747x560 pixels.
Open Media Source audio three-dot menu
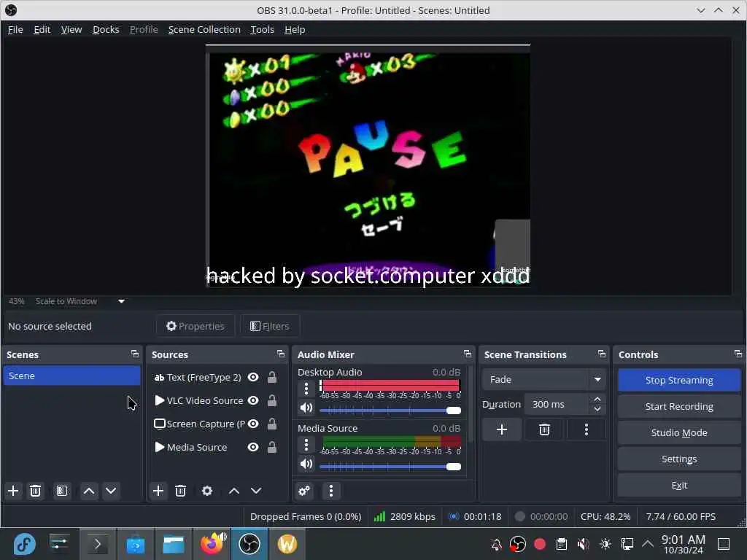[306, 445]
